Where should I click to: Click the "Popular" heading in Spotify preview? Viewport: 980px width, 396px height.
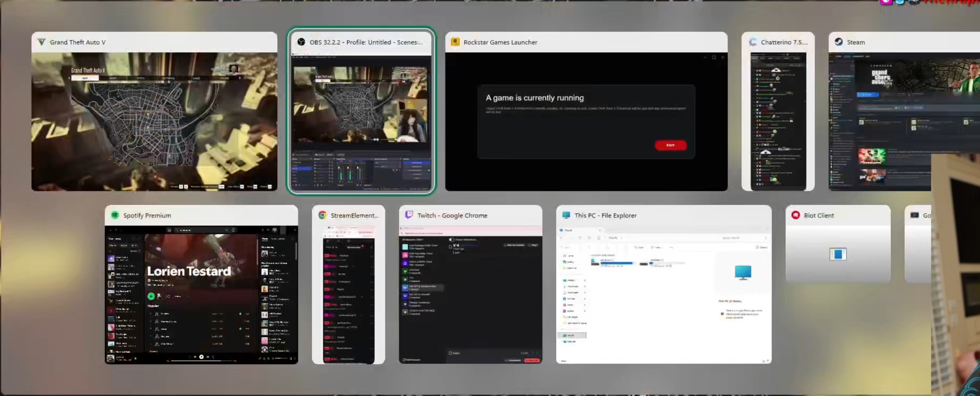(153, 306)
